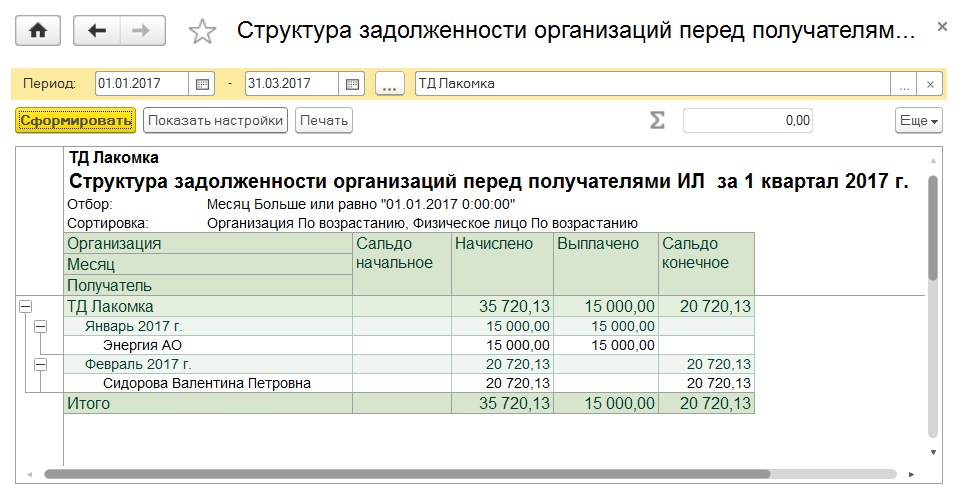The image size is (962, 501).
Task: Click the start date field 01.01.2017
Action: click(142, 84)
